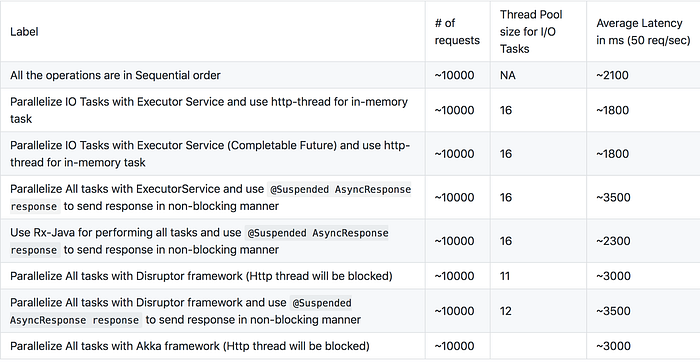This screenshot has width=700, height=362.
Task: Click the empty thread pool cell in the Akka row
Action: [x=538, y=346]
